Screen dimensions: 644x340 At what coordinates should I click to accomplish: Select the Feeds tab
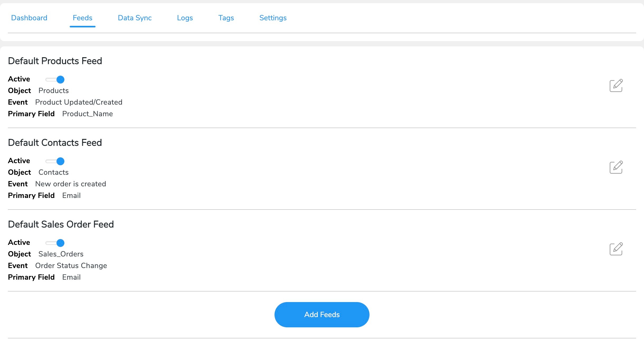(x=82, y=18)
